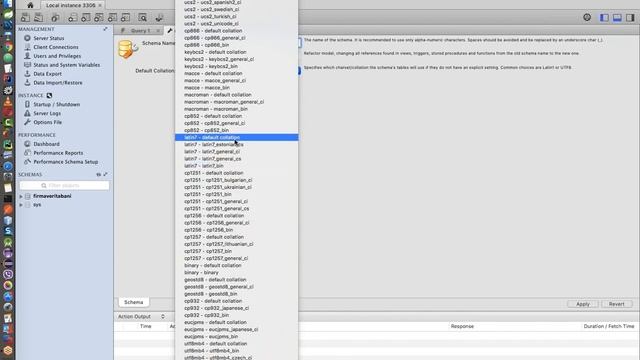
Task: Click the Performance Reports sidebar icon
Action: tap(27, 153)
